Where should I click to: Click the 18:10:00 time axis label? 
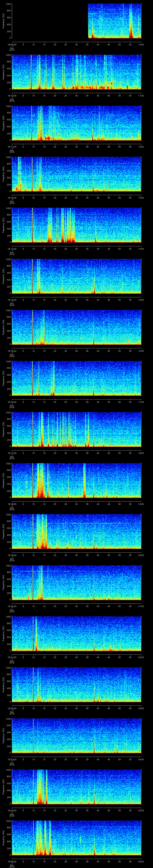pos(12,96)
